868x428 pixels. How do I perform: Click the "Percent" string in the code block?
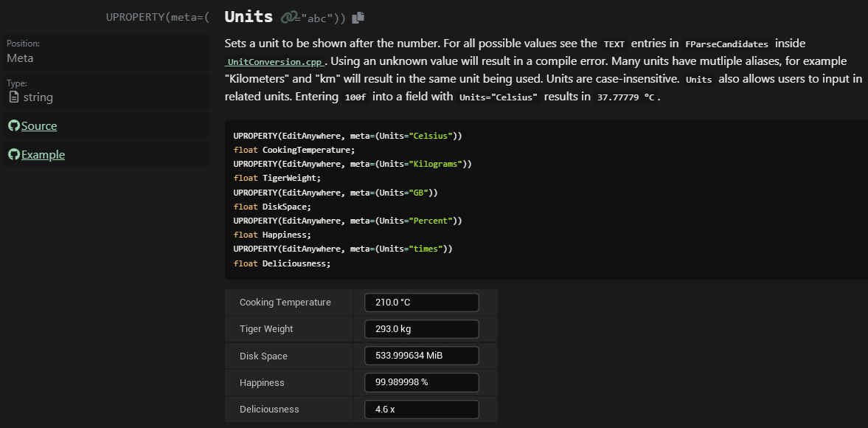coord(431,221)
